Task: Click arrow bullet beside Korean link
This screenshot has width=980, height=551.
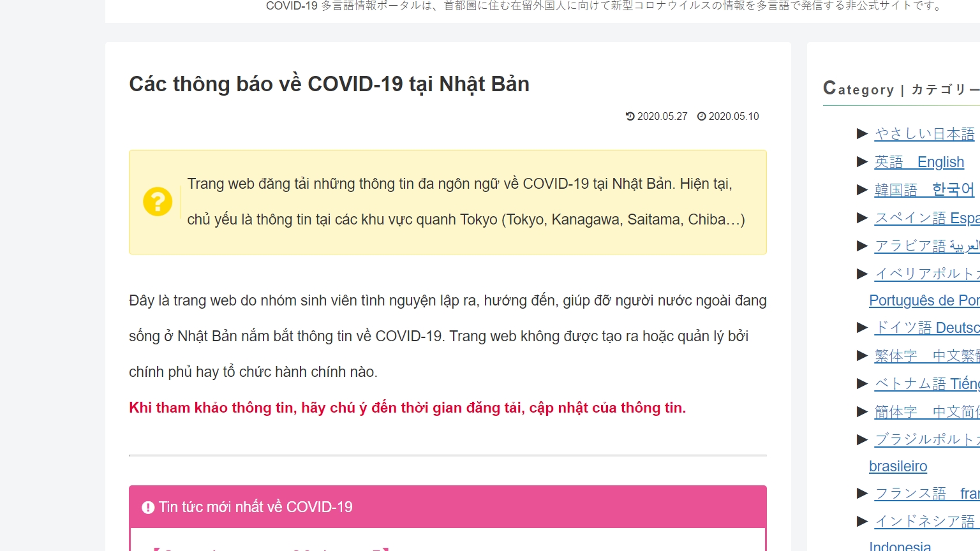Action: click(x=862, y=189)
